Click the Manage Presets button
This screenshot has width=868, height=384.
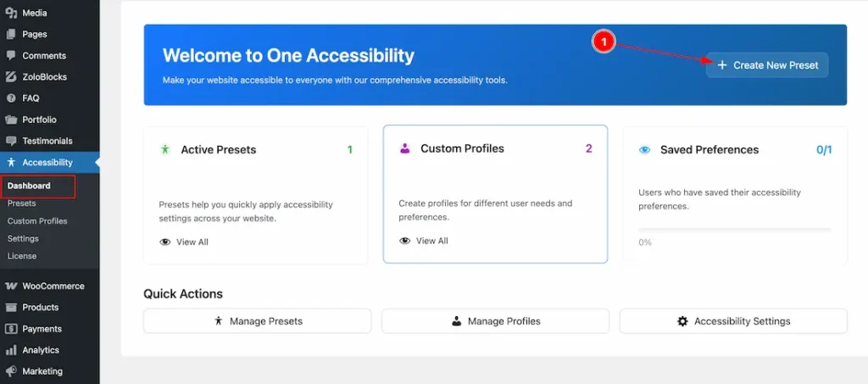click(257, 321)
